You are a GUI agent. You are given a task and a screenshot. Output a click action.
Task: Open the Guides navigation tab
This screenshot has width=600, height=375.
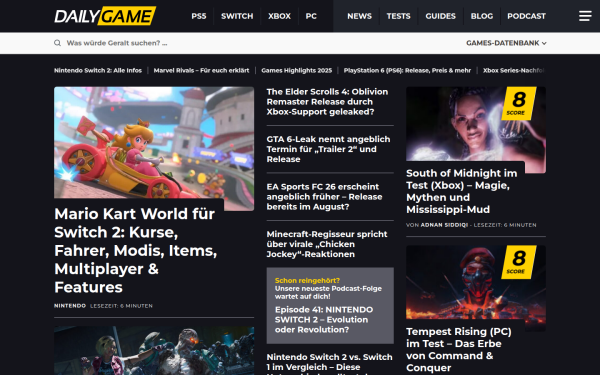pyautogui.click(x=440, y=16)
